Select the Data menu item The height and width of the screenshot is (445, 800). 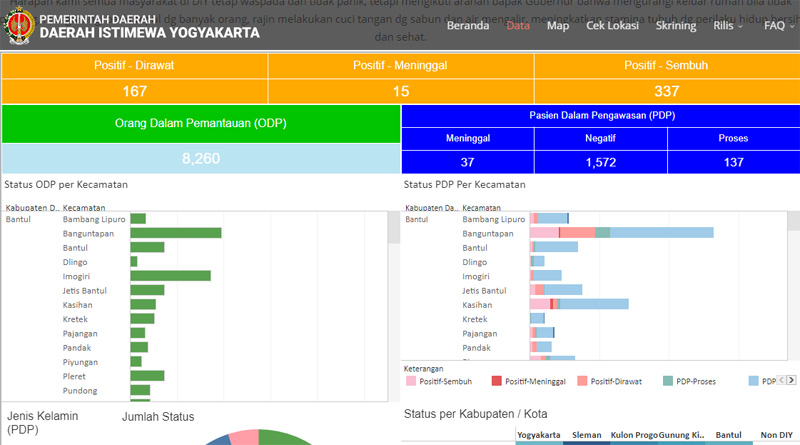coord(518,26)
